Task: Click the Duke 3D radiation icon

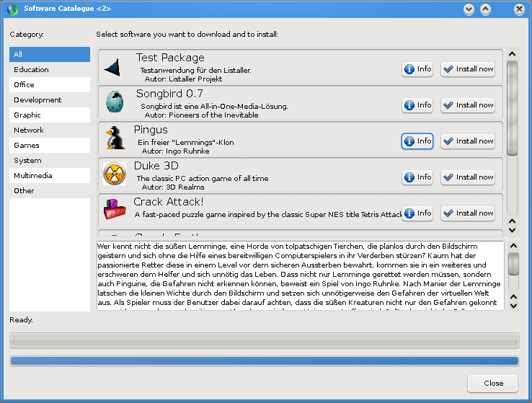Action: (x=114, y=174)
